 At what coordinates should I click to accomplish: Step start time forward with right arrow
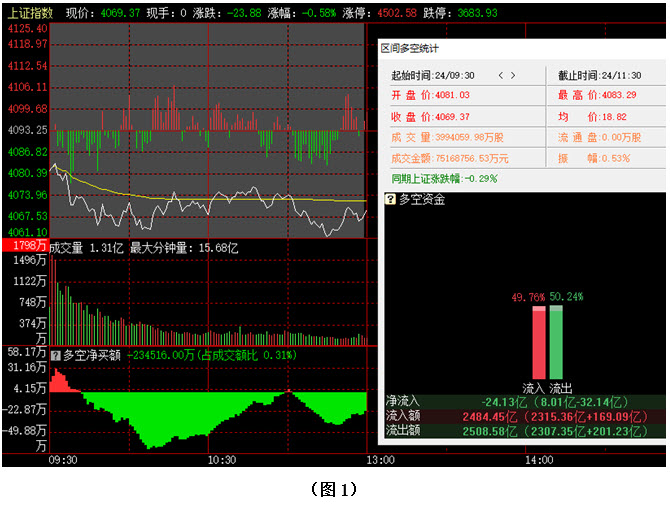pos(514,75)
